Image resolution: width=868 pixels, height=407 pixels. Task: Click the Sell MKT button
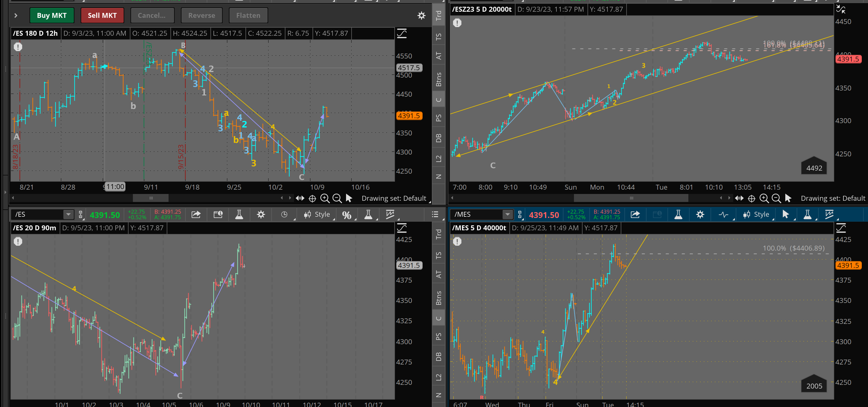click(x=102, y=15)
